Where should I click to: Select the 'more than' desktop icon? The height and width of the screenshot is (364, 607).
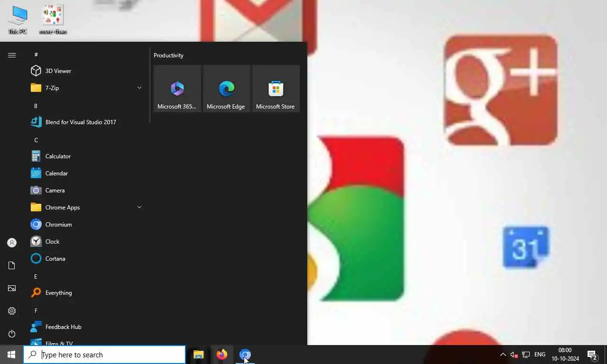[53, 20]
